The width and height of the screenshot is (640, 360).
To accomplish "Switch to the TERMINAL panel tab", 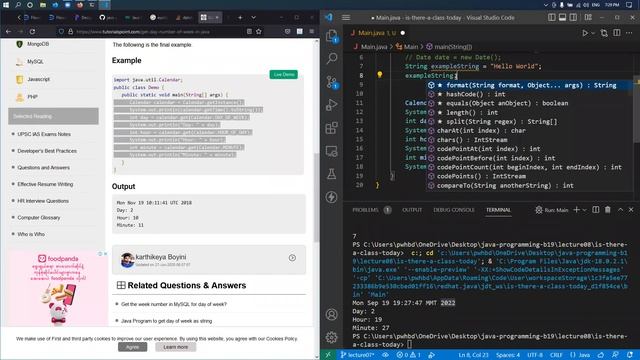I will pyautogui.click(x=498, y=210).
